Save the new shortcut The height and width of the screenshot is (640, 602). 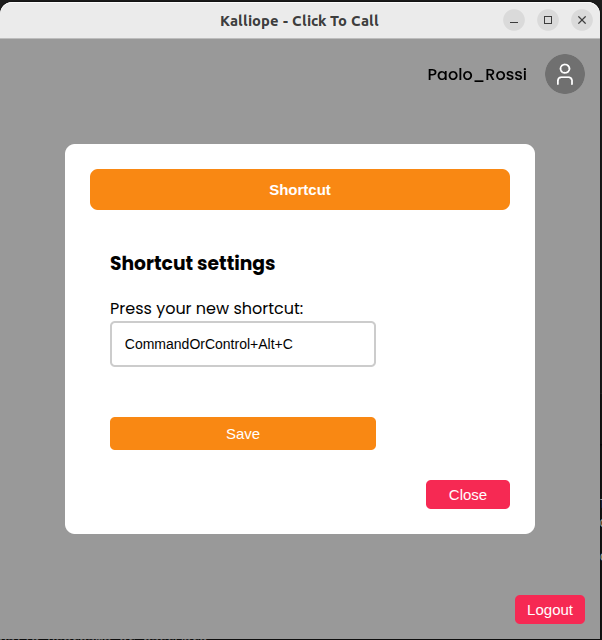pyautogui.click(x=243, y=434)
